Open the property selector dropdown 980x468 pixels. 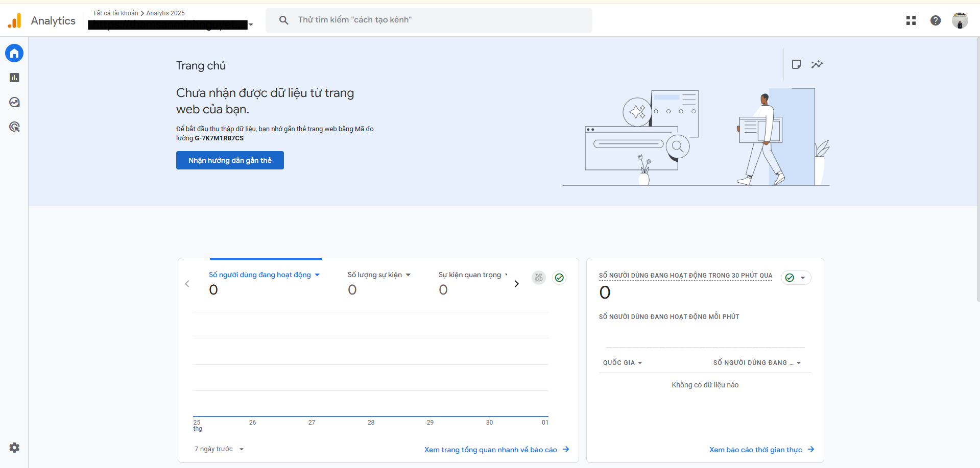click(250, 24)
